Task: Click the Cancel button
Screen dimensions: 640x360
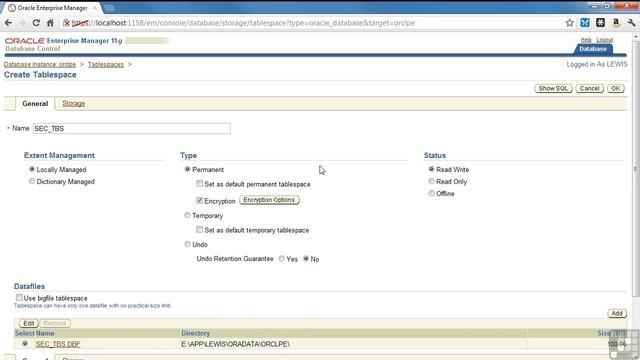Action: pos(589,89)
